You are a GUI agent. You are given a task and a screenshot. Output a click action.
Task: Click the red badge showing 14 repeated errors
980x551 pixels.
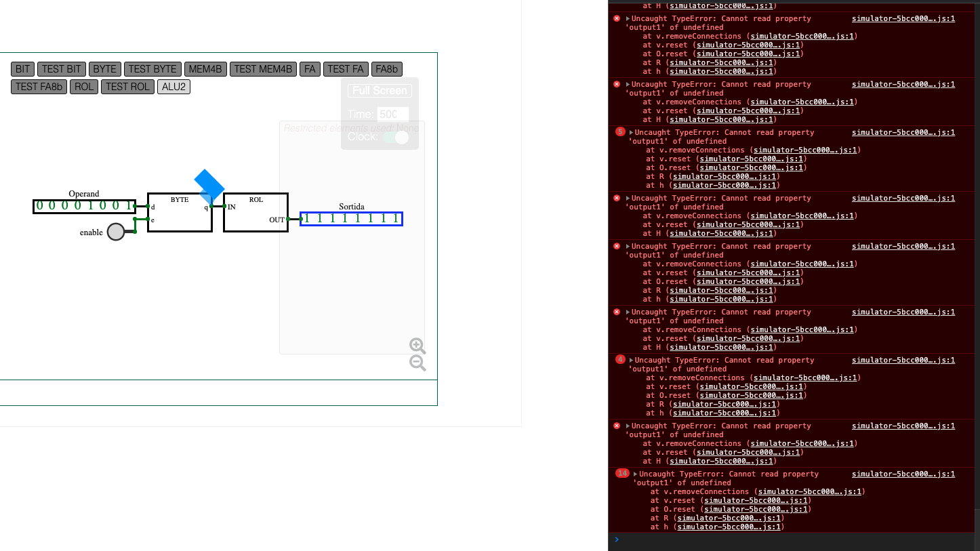click(x=621, y=473)
